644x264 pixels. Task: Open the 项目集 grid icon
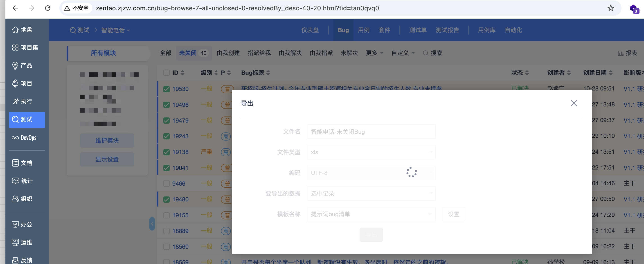coord(15,48)
